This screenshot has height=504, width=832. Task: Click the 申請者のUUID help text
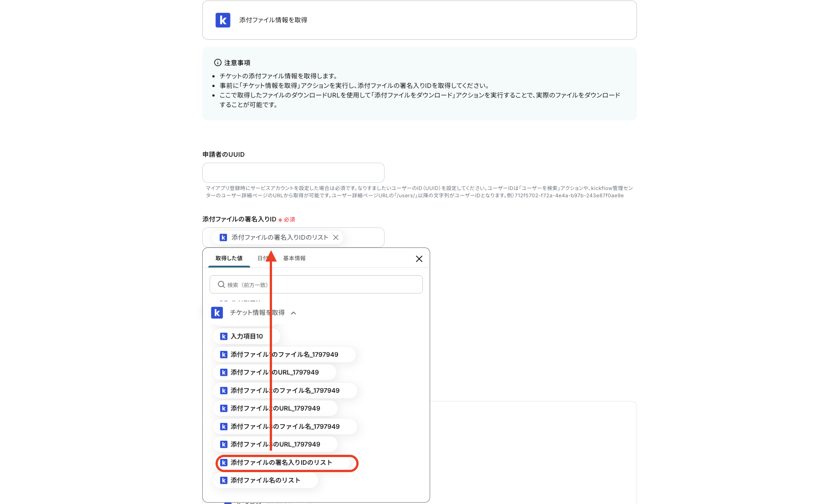[419, 192]
